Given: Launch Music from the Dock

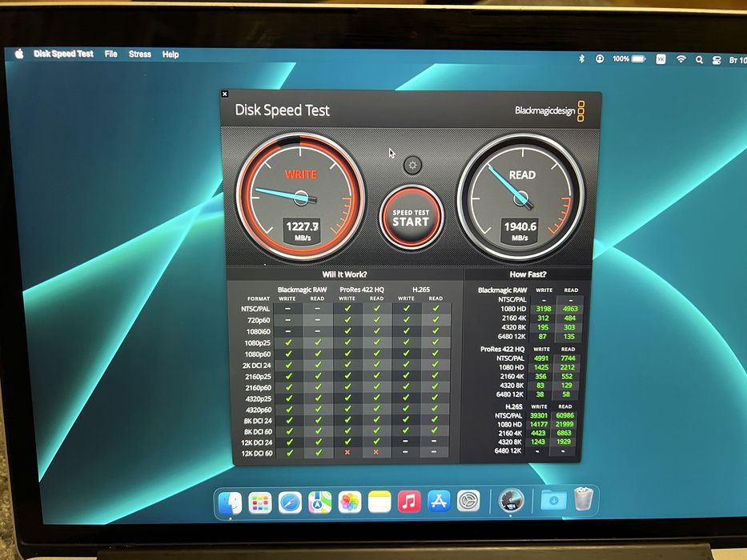Looking at the screenshot, I should pyautogui.click(x=409, y=502).
